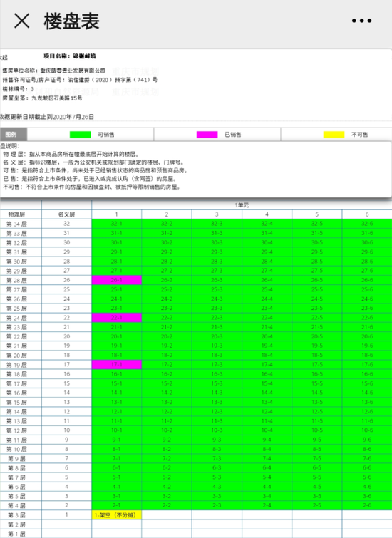Viewport: 392px width, 538px height.
Task: Click the 第 28 层 row label
Action: coord(17,280)
